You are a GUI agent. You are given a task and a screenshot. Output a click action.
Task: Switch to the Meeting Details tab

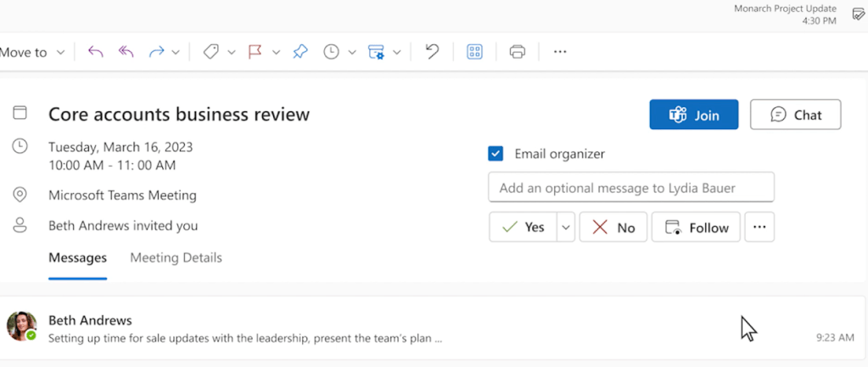[176, 257]
